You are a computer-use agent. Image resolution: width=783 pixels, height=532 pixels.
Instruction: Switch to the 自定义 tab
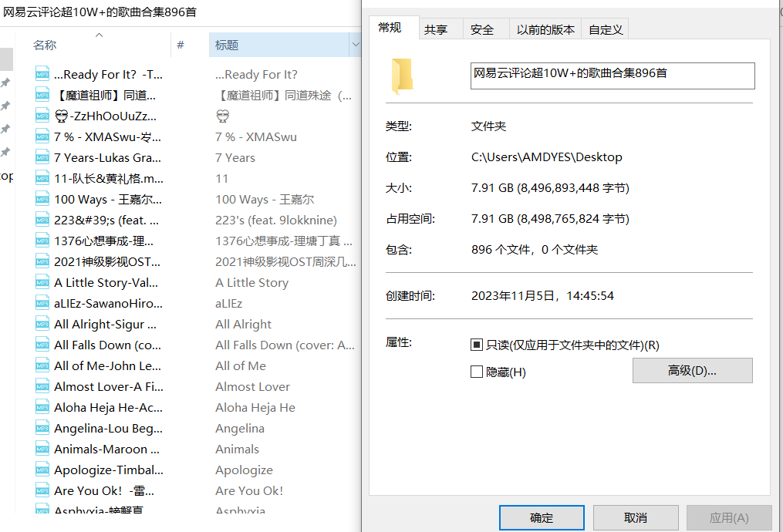(606, 30)
